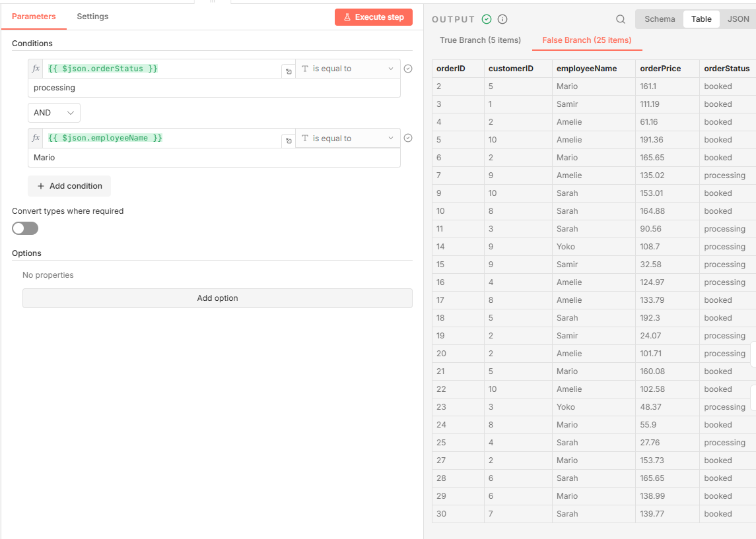Open the employeeName 'is equal to' operator dropdown
This screenshot has width=756, height=539.
tap(347, 139)
